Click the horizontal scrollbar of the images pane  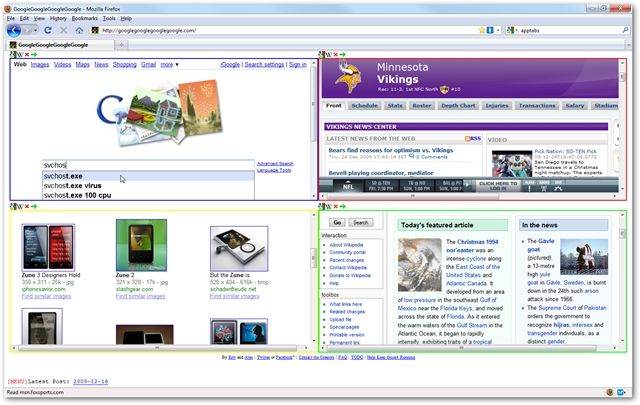160,348
